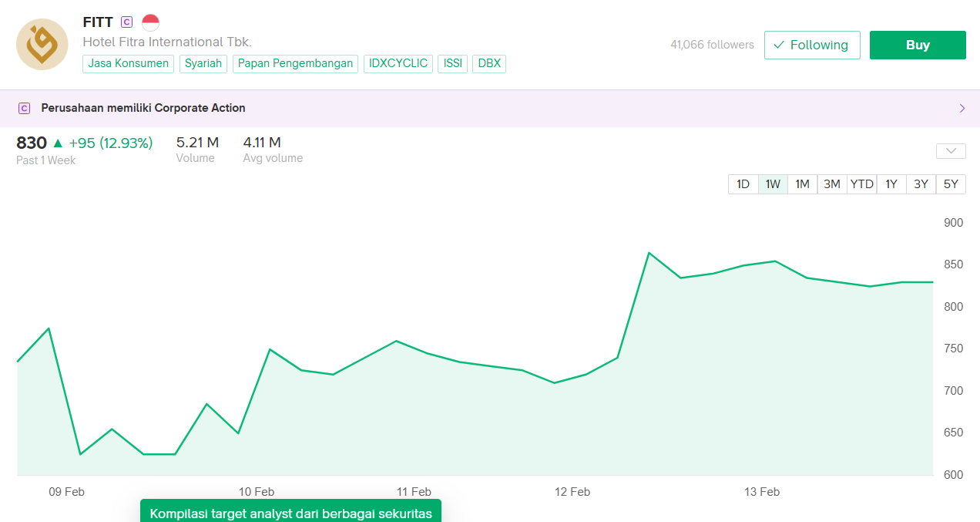Show the 3M chart range
The image size is (980, 522).
coord(832,184)
